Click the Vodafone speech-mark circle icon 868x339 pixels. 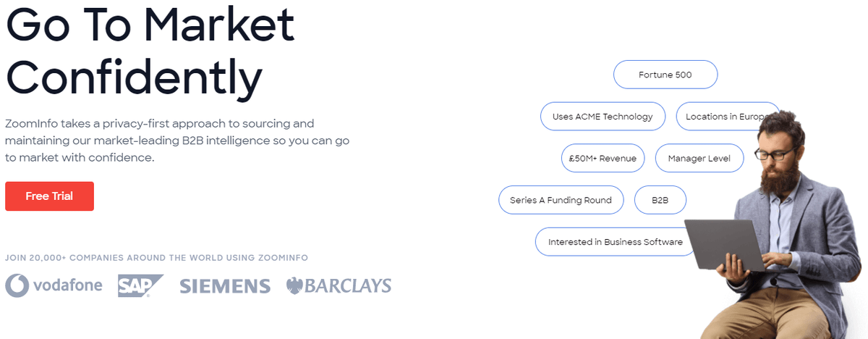[17, 286]
